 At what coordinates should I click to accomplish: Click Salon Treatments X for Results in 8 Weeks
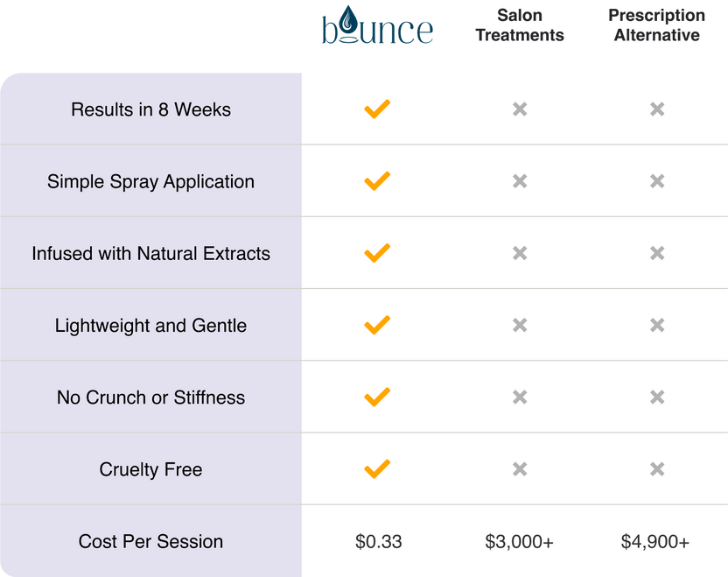coord(520,109)
